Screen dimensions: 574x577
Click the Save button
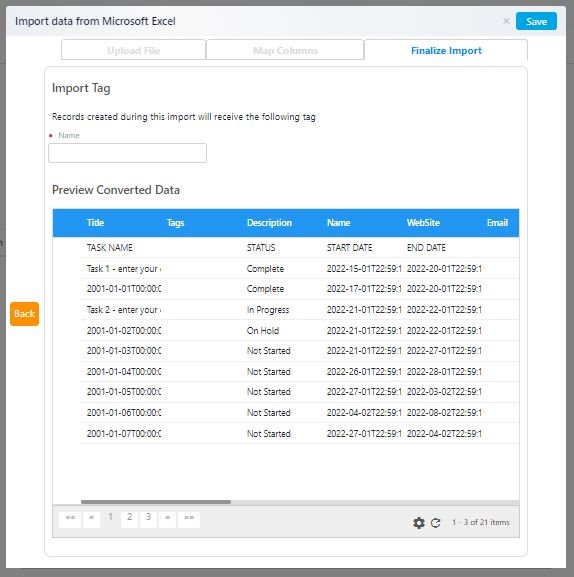[x=536, y=21]
